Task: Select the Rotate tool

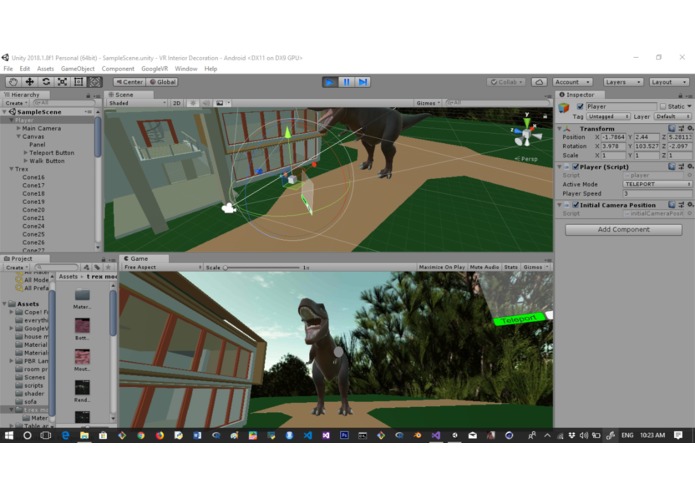Action: 46,82
